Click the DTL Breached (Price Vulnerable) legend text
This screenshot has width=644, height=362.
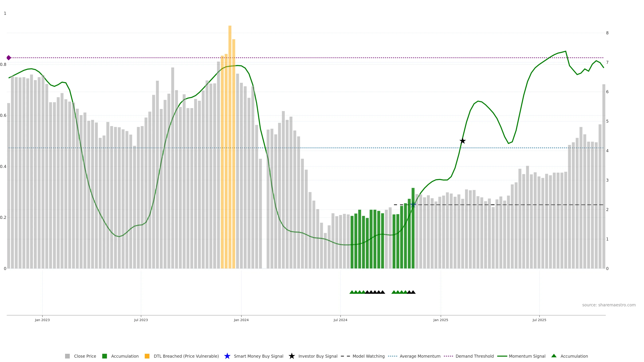(x=186, y=356)
